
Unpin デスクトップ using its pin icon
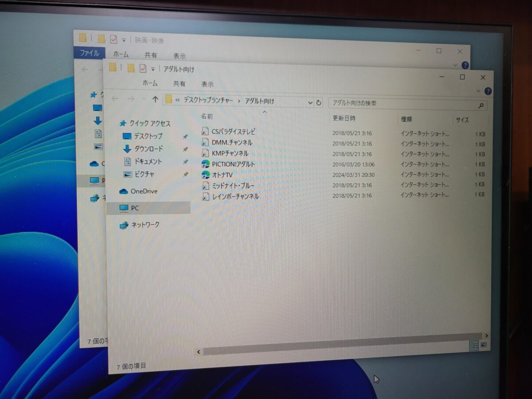click(185, 137)
